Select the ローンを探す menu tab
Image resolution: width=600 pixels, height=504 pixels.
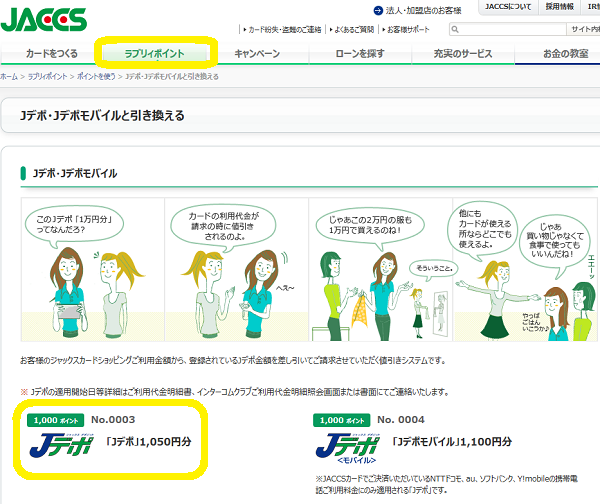(x=360, y=54)
